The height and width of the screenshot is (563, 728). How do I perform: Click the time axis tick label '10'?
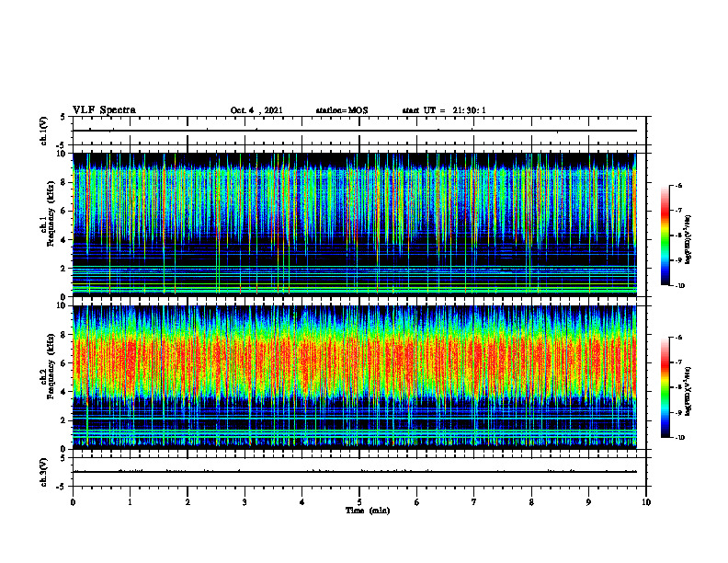tap(646, 502)
